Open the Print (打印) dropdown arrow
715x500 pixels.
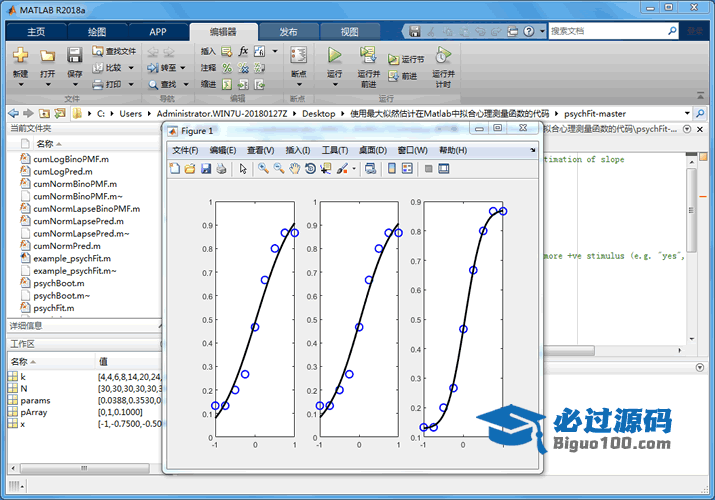[x=131, y=84]
